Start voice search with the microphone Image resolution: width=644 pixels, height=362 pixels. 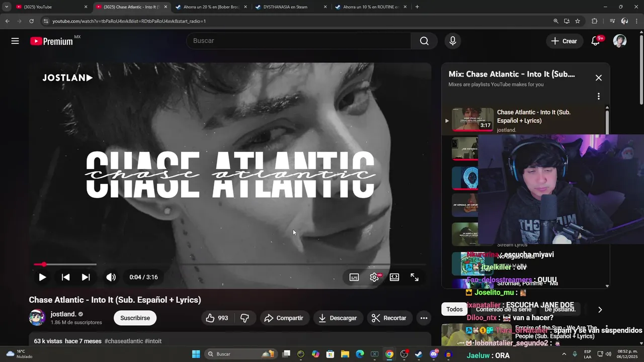(453, 41)
